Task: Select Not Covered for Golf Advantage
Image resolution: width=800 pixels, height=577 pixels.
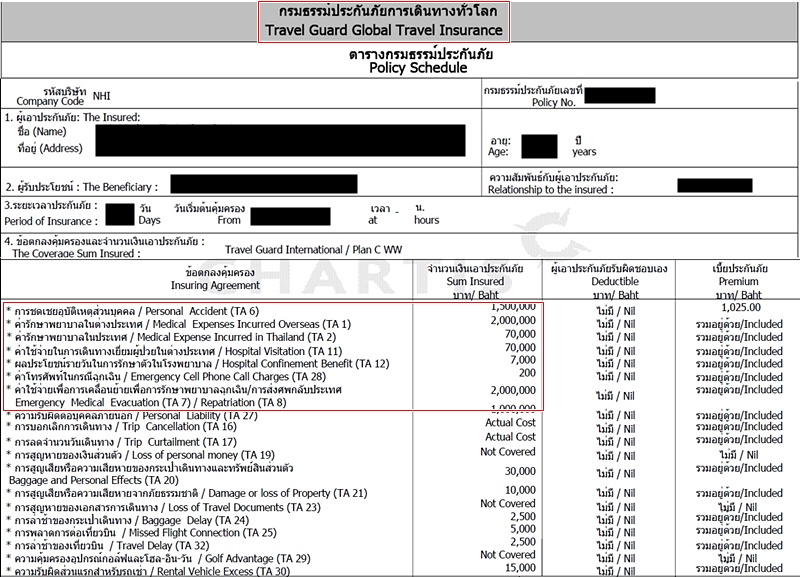Action: [x=508, y=555]
